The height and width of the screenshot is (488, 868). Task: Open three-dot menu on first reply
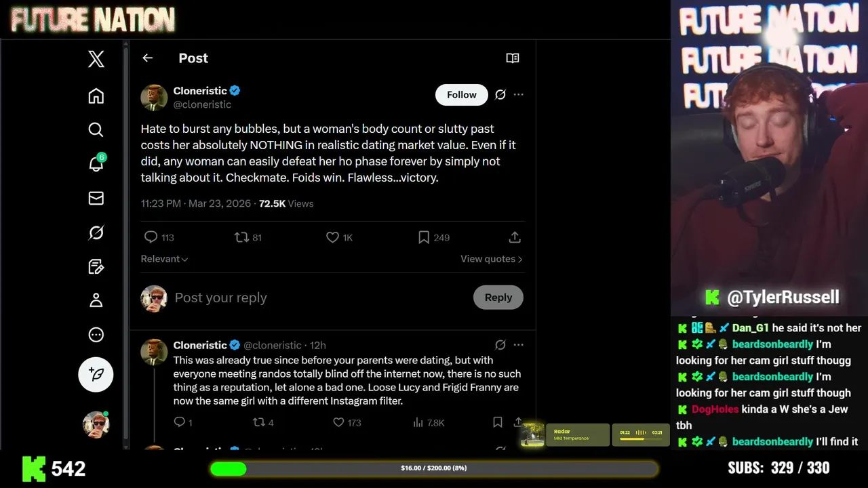[519, 345]
